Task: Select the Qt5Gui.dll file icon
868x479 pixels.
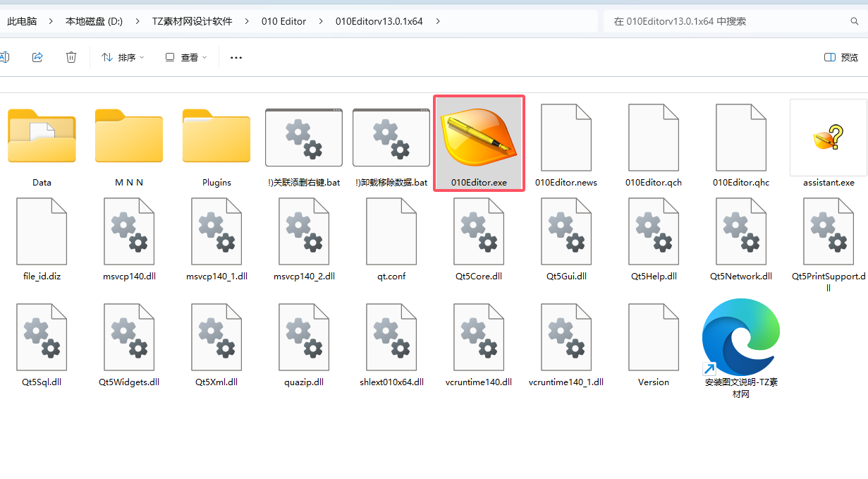Action: (x=566, y=231)
